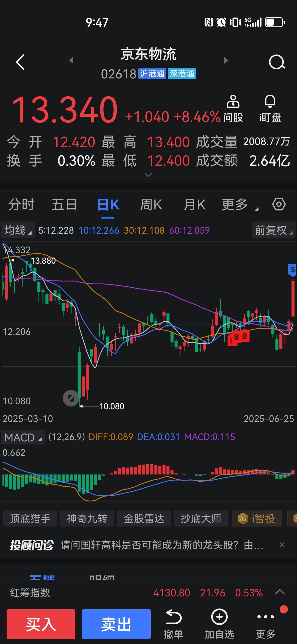The image size is (297, 644).
Task: Tap 加自选 add to watchlist icon
Action: 219,624
